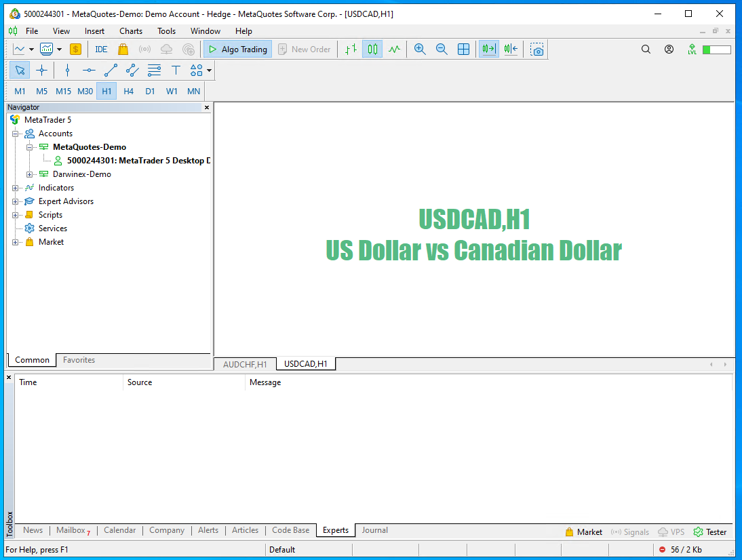Click the New Order button
Viewport: 742px width, 560px height.
pos(305,49)
